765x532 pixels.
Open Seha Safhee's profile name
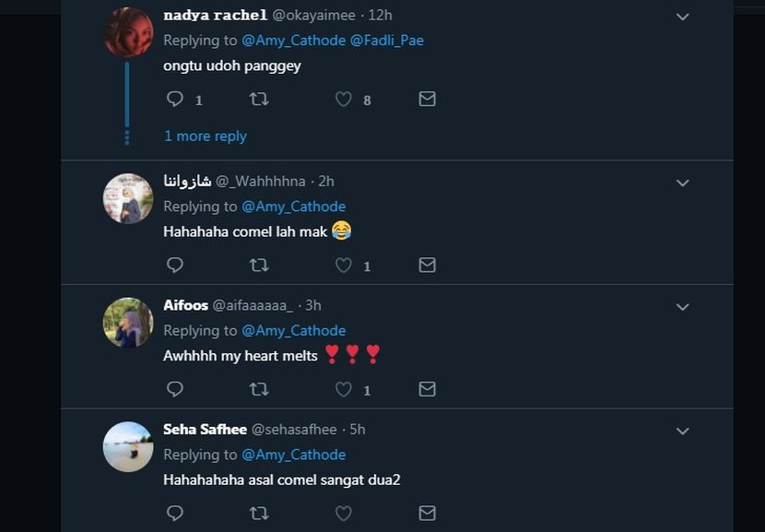(205, 430)
